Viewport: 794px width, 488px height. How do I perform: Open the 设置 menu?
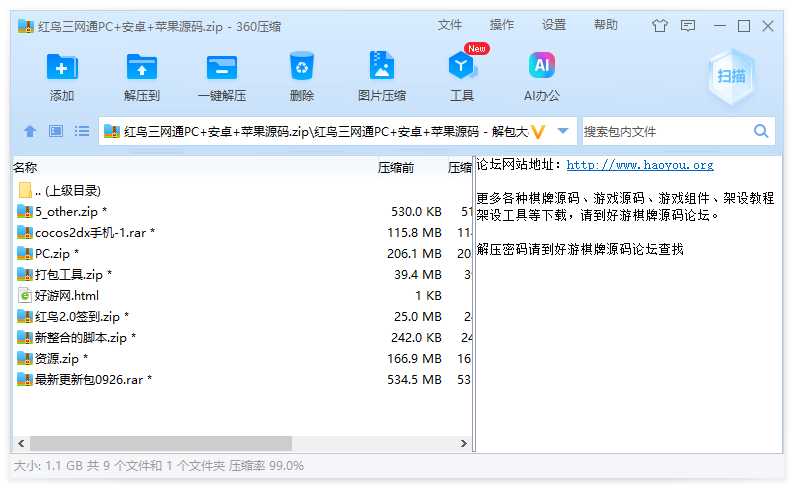553,25
